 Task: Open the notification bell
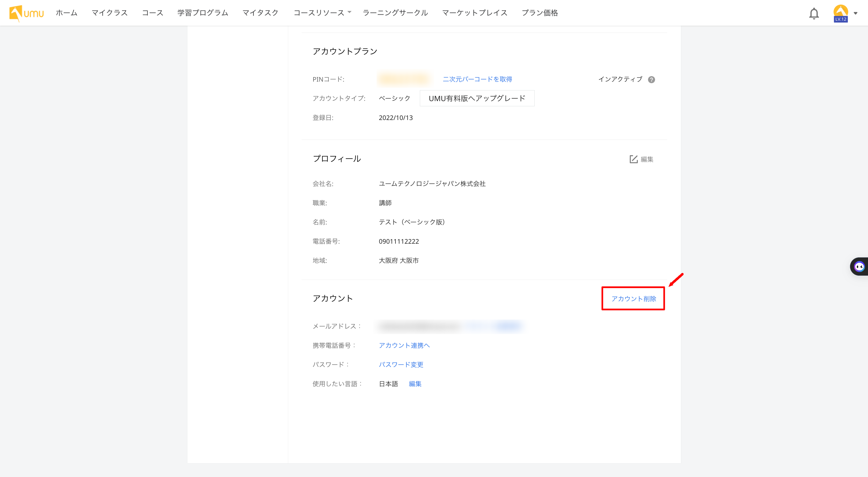pyautogui.click(x=814, y=13)
